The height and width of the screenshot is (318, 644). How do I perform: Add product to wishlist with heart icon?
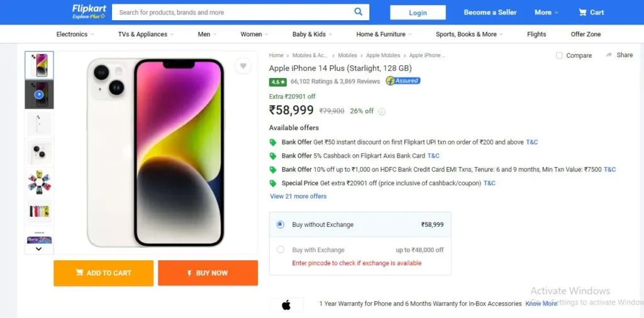pyautogui.click(x=243, y=65)
